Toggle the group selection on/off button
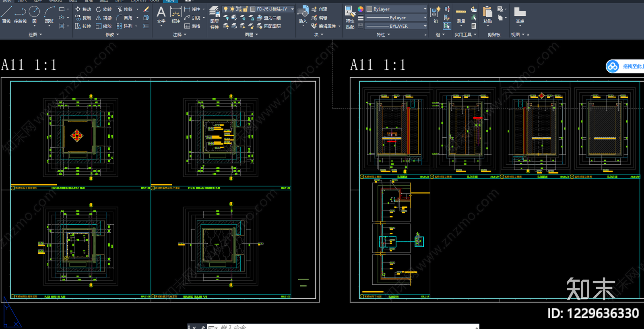 [447, 26]
